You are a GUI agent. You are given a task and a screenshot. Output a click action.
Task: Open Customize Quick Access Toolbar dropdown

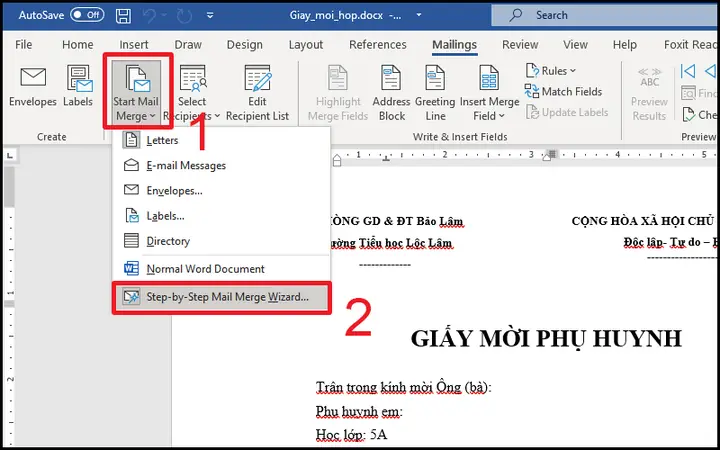tap(210, 16)
